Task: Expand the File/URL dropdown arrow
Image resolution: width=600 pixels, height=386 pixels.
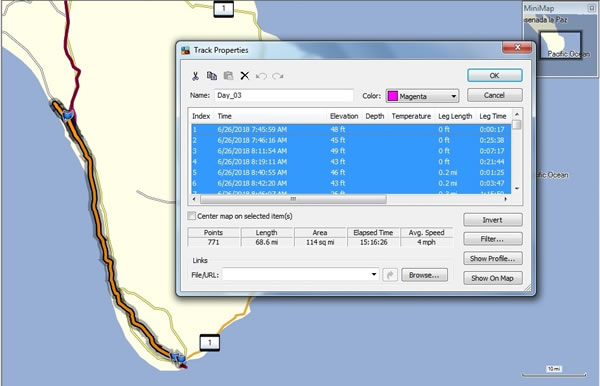Action: 373,274
